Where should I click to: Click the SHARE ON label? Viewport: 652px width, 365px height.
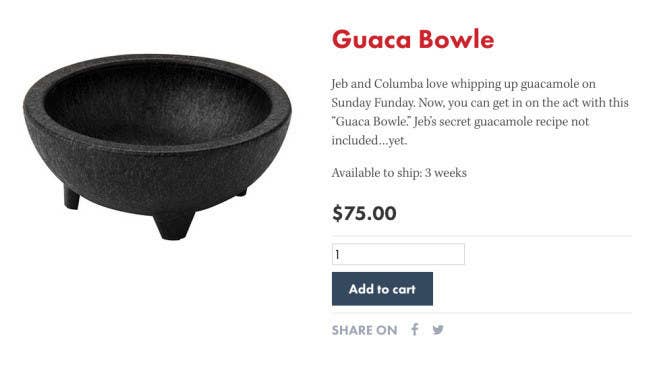[x=364, y=330]
